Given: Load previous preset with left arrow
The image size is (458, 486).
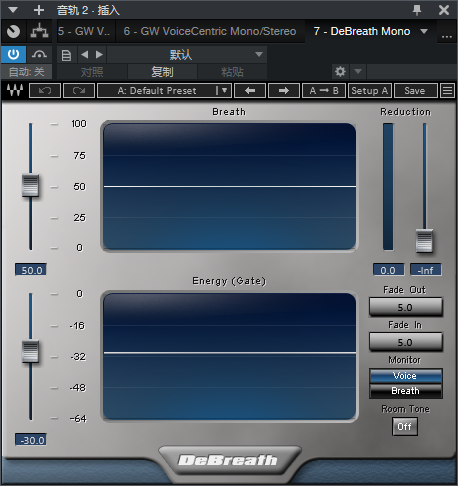Looking at the screenshot, I should [x=250, y=91].
